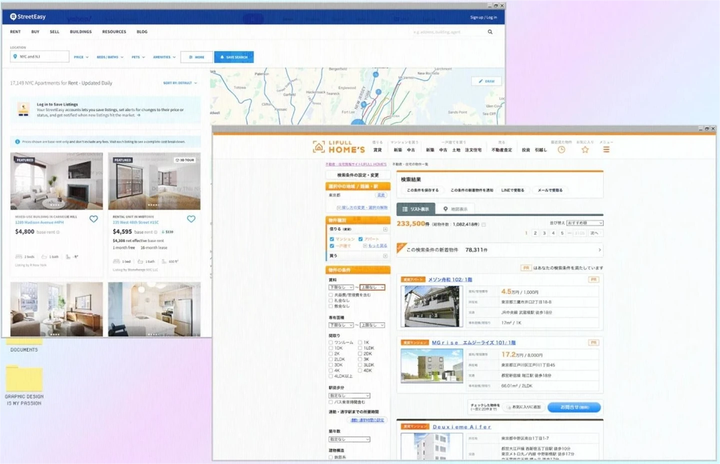This screenshot has height=464, width=720.
Task: Open the Deuxieme Aifer listing link
Action: click(461, 427)
